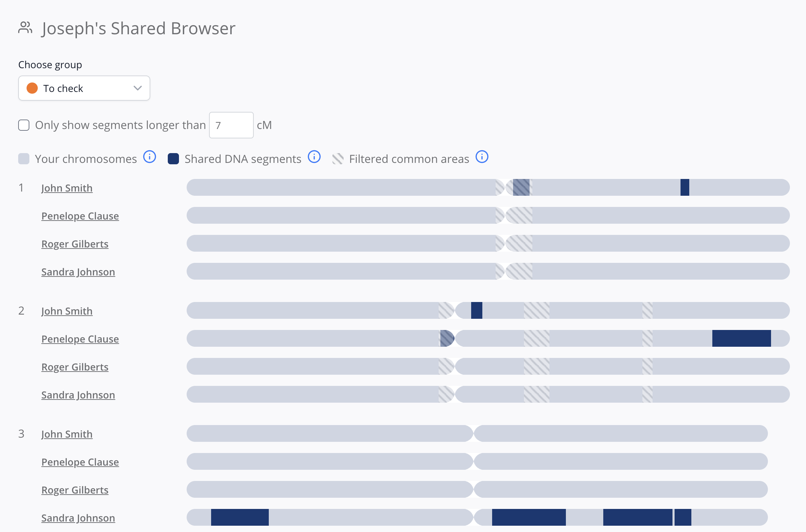Open Penelope Clause's profile from chromosome 1

pyautogui.click(x=80, y=216)
